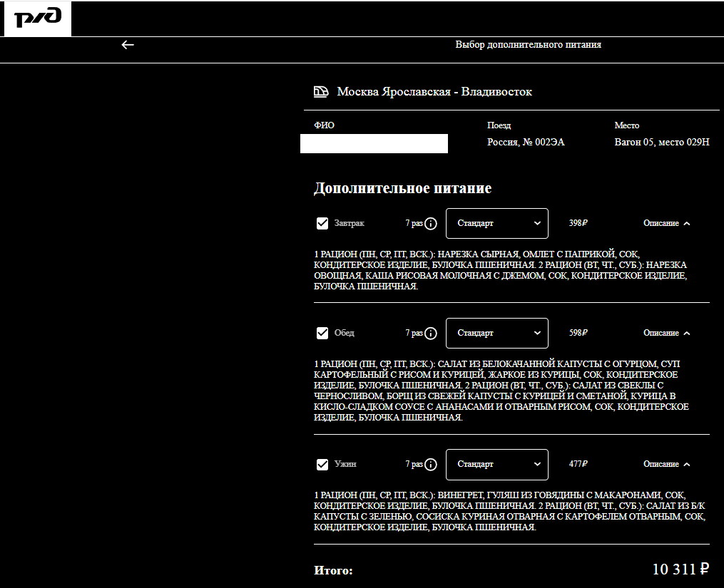
Task: Click the train icon beside route name
Action: click(321, 92)
